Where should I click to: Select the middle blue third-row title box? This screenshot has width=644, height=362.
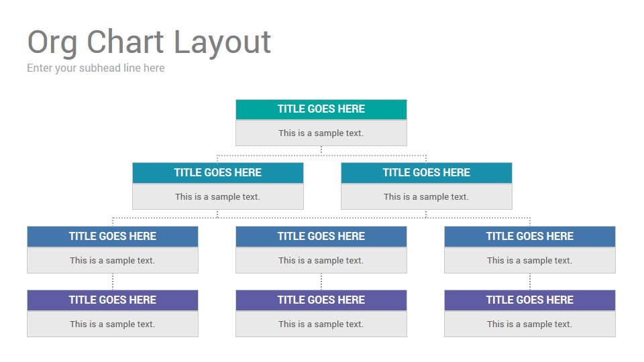tap(321, 237)
